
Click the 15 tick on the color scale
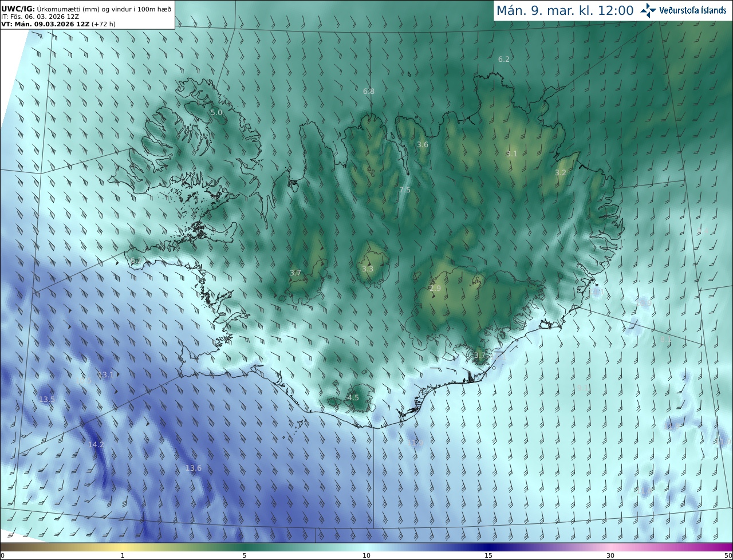(488, 555)
